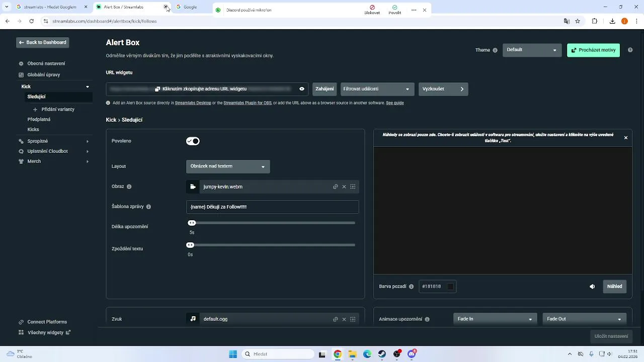The height and width of the screenshot is (362, 644).
Task: Open the Filtrovat události dropdown
Action: tap(377, 89)
